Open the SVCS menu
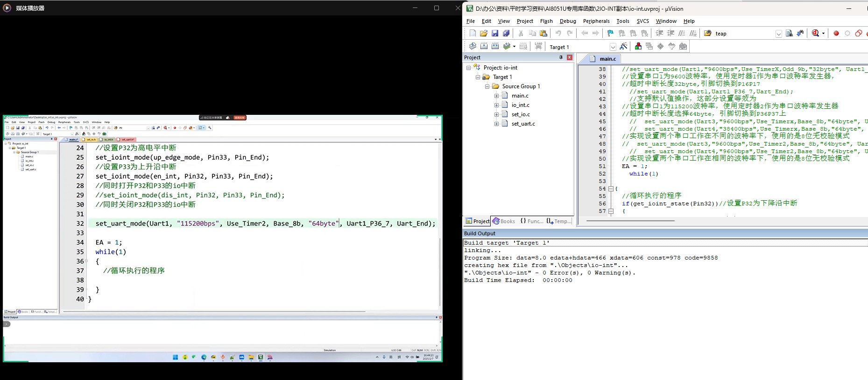The height and width of the screenshot is (380, 868). coord(643,21)
